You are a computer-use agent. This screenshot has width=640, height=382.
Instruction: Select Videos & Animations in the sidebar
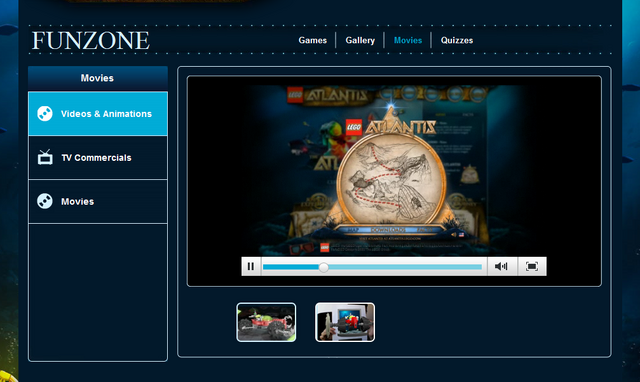98,114
